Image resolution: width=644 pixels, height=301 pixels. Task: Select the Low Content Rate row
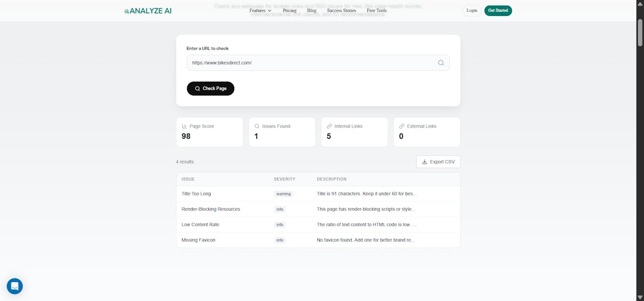pos(318,225)
